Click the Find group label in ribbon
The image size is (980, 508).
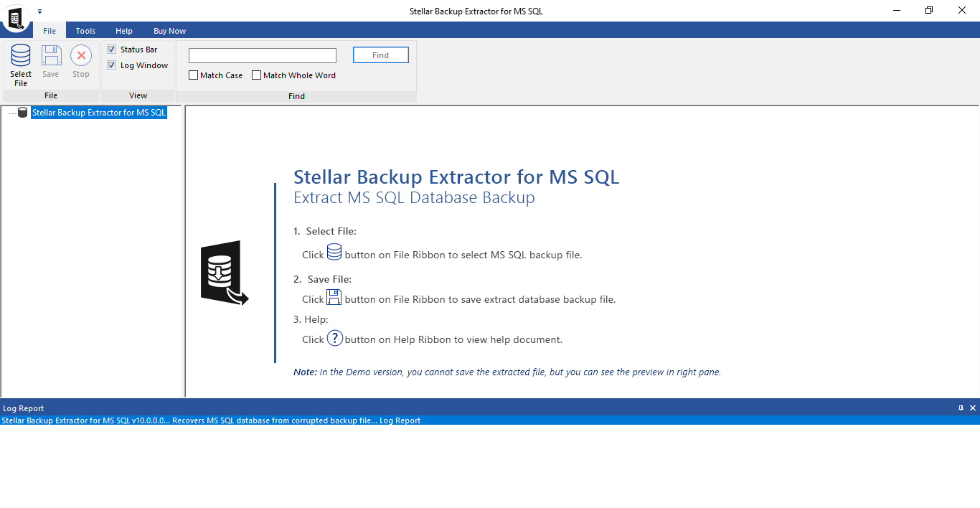(296, 95)
